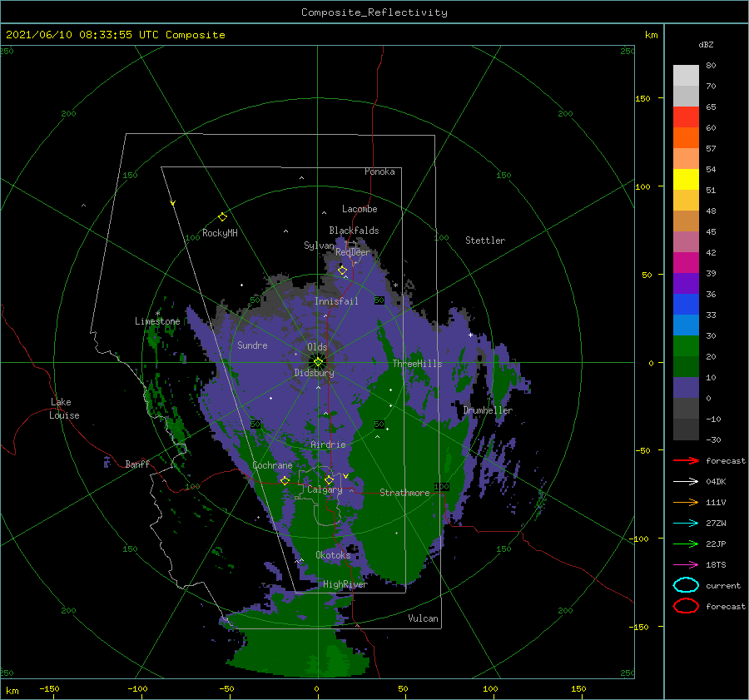Click yellow diamond marker above Calgary label

point(329,479)
